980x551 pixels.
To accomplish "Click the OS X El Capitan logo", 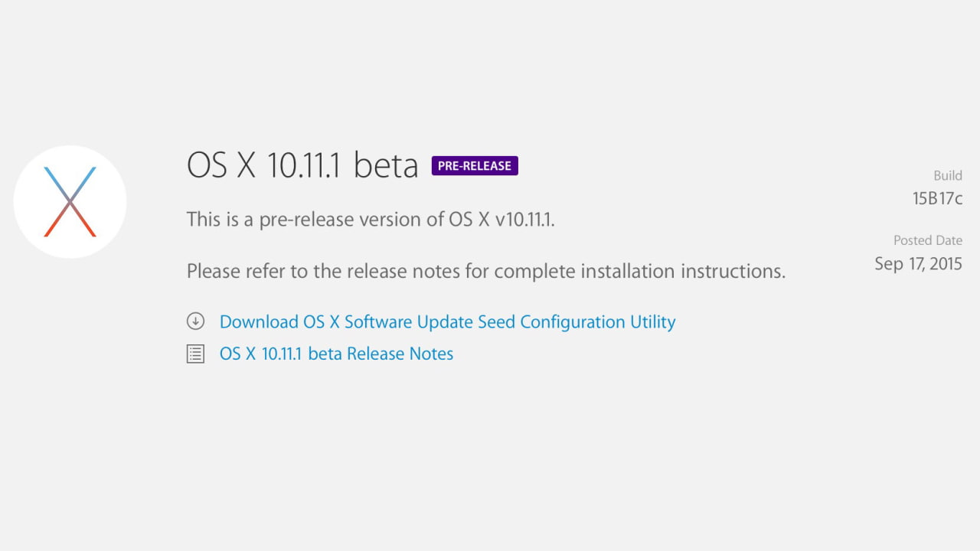I will pyautogui.click(x=70, y=201).
